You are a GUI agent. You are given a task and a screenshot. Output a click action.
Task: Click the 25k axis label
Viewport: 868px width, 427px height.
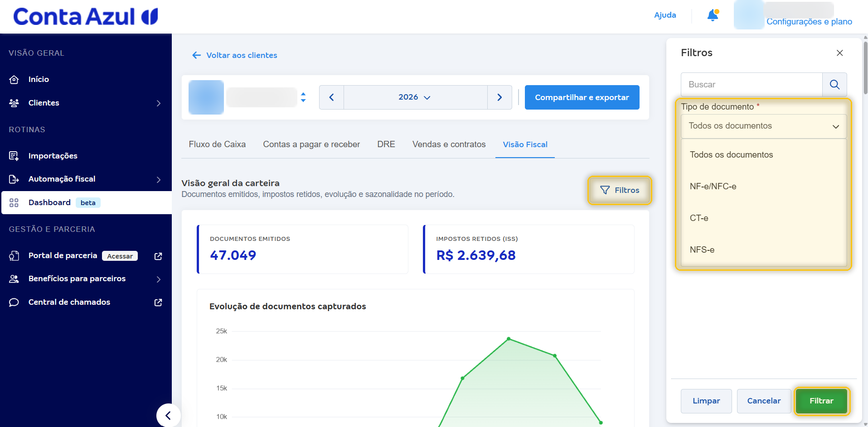coord(221,331)
